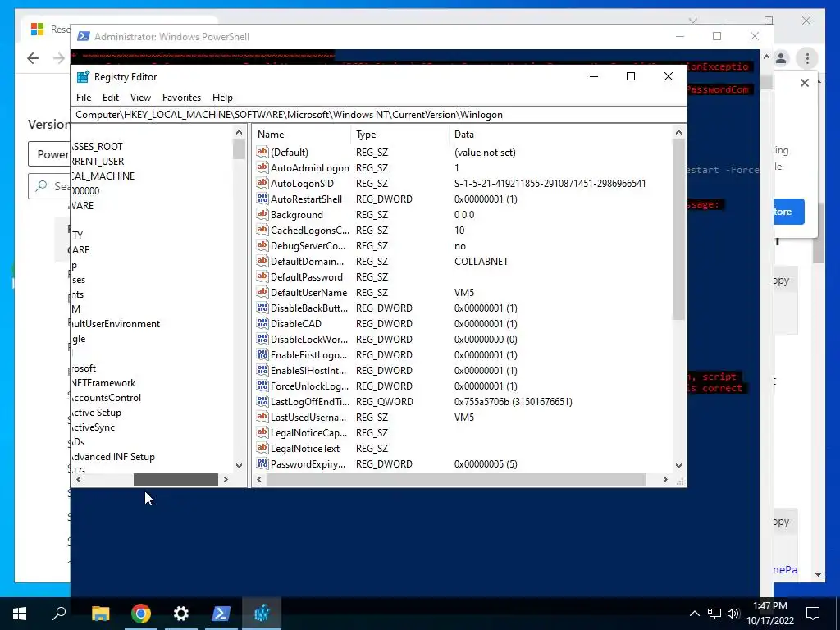This screenshot has height=630, width=840.
Task: Click the LegalNoticeText value icon
Action: (x=262, y=448)
